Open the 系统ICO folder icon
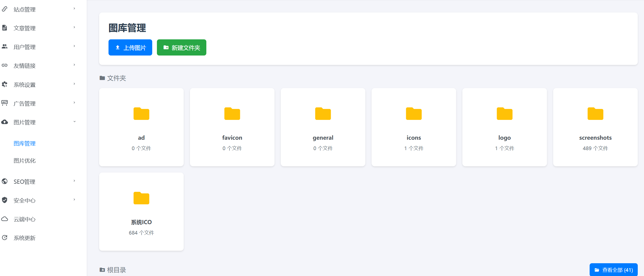The width and height of the screenshot is (644, 276). pos(141,198)
